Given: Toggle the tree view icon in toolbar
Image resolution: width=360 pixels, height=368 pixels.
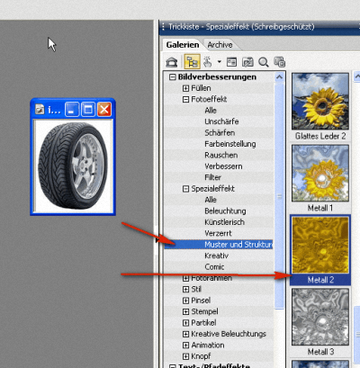Looking at the screenshot, I should pyautogui.click(x=192, y=62).
